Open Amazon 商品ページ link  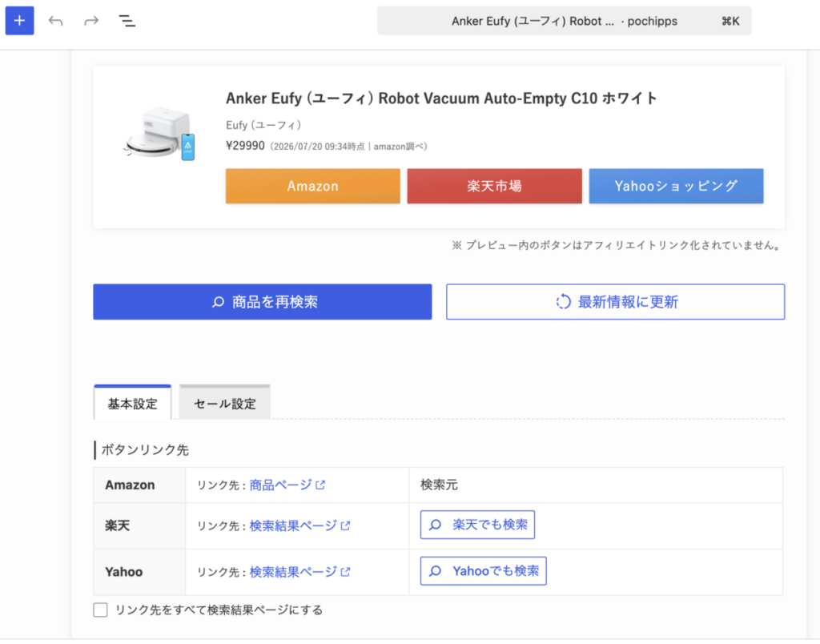(281, 485)
